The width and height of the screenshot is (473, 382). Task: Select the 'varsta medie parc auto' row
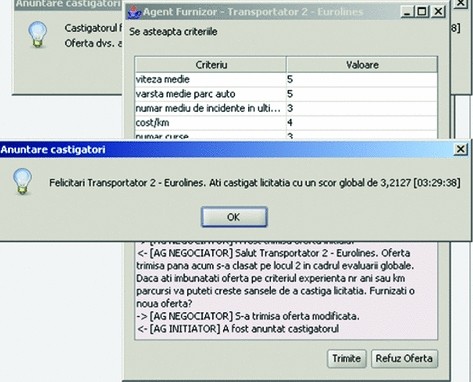[x=286, y=94]
